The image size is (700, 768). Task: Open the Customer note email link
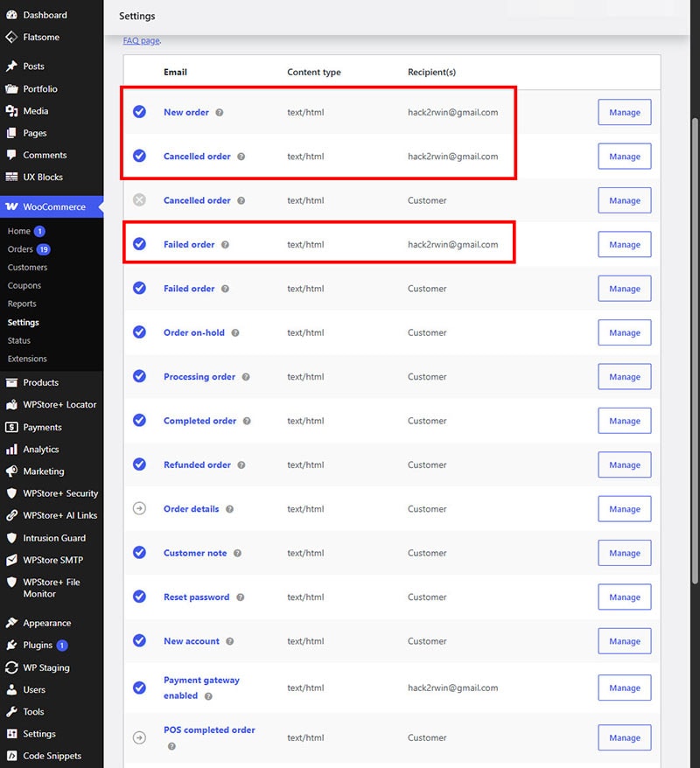point(195,553)
